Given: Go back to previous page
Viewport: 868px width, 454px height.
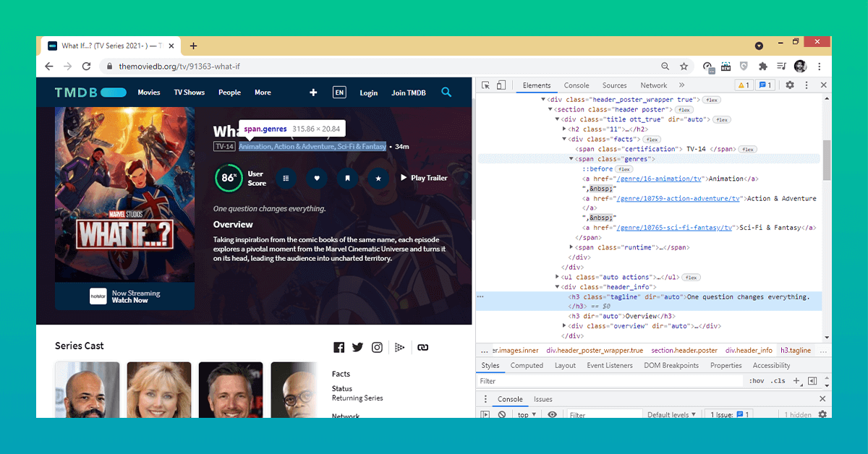Looking at the screenshot, I should pos(49,66).
